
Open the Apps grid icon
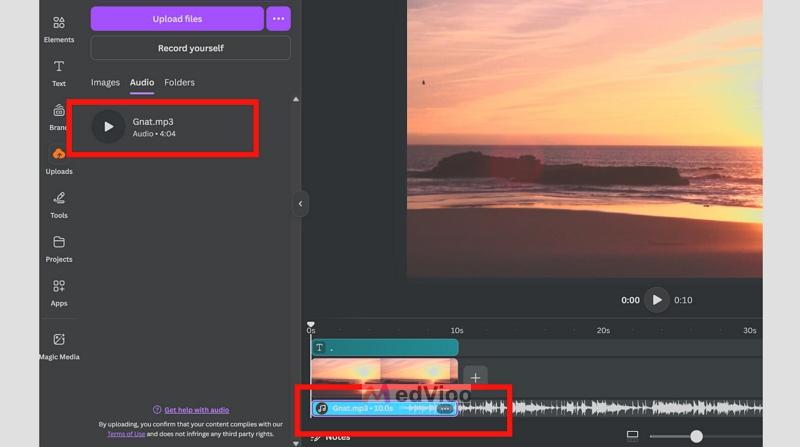[x=59, y=286]
